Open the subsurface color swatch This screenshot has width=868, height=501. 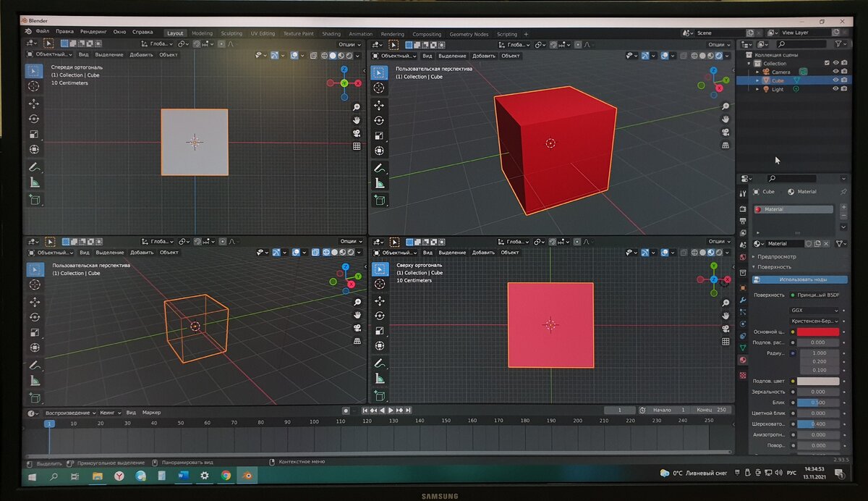pos(818,381)
